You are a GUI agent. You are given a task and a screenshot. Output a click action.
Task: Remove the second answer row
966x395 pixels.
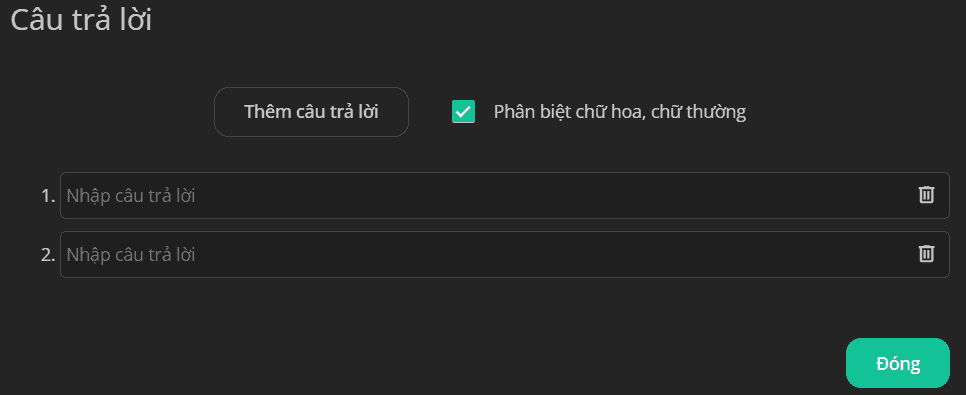[x=927, y=254]
